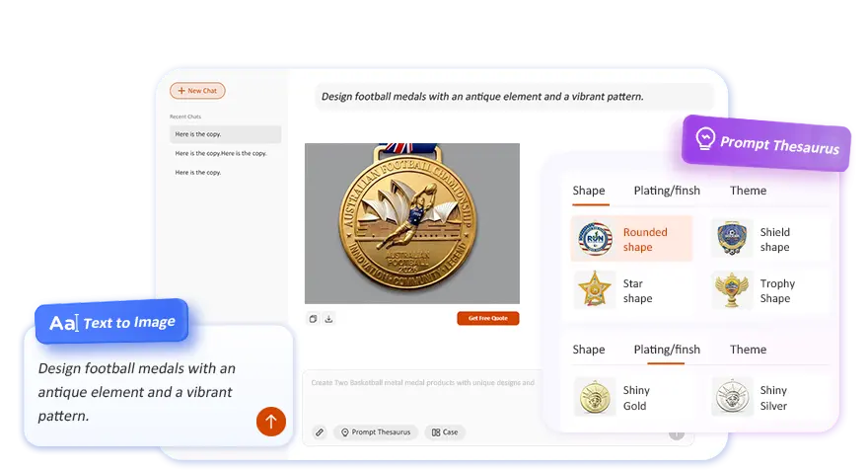Viewport: 868px width, 470px height.
Task: Switch to Shape tab in upper panel
Action: pyautogui.click(x=589, y=191)
